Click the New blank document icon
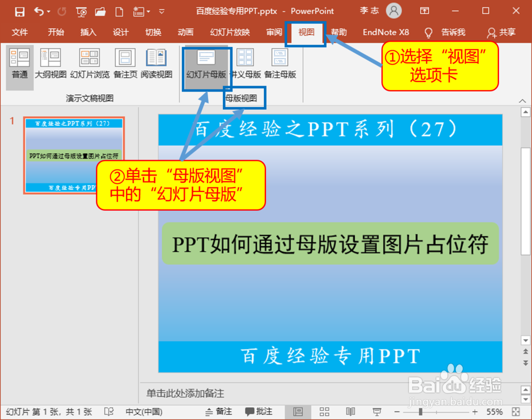Viewport: 532px width, 420px height. tap(119, 12)
